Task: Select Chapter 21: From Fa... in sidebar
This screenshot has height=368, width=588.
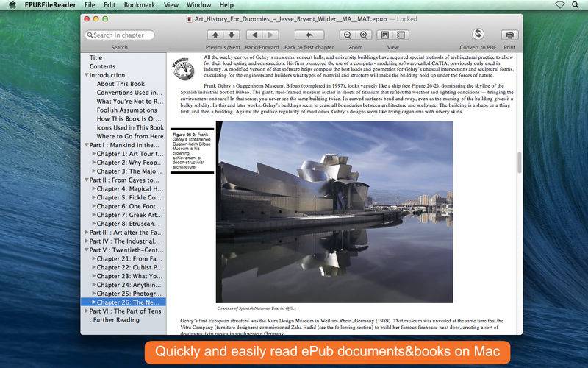Action: point(129,258)
